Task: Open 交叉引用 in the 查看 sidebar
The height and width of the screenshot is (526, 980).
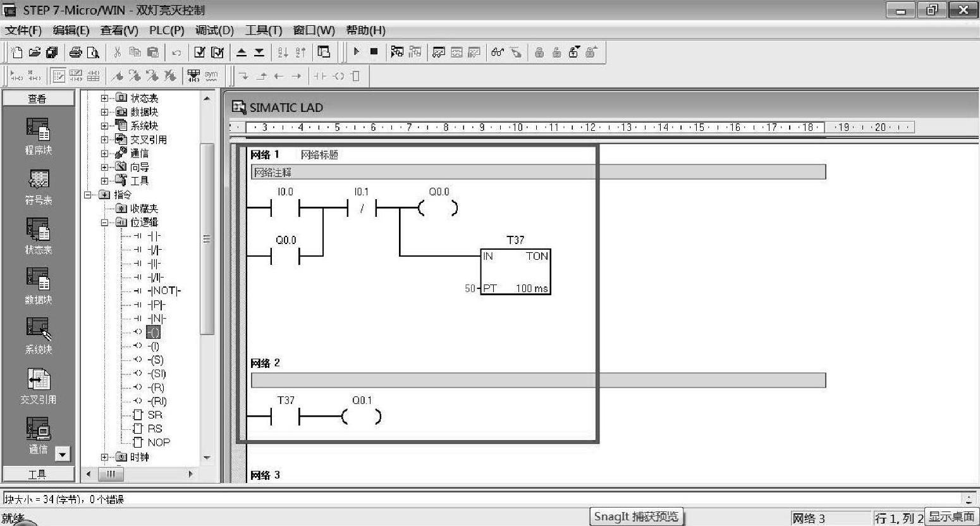Action: [x=38, y=386]
